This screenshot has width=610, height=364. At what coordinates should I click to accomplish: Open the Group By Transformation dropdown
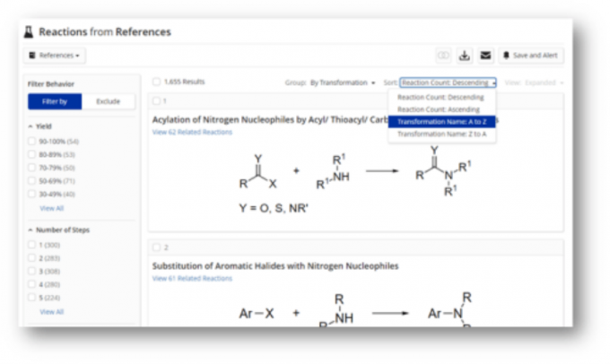coord(343,82)
